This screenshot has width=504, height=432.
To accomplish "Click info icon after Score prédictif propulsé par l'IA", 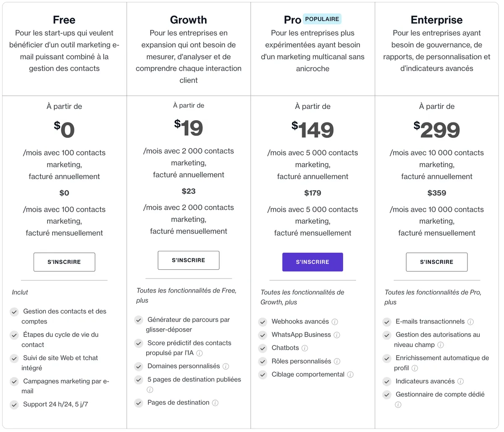I will [x=199, y=353].
